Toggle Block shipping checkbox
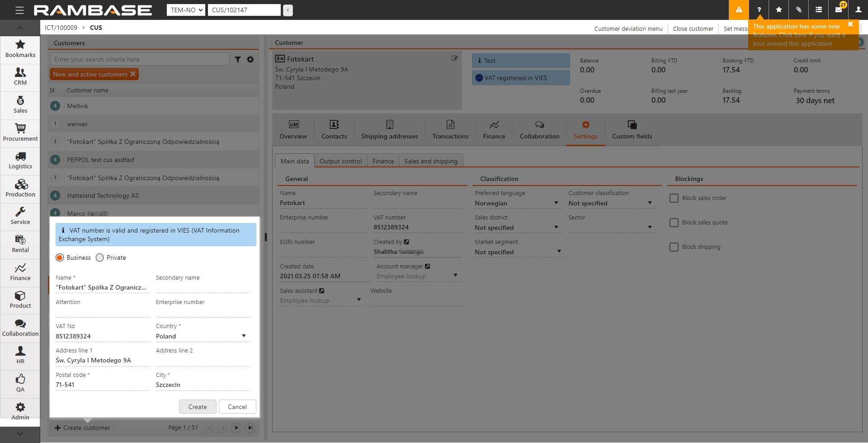This screenshot has height=443, width=868. [x=674, y=247]
